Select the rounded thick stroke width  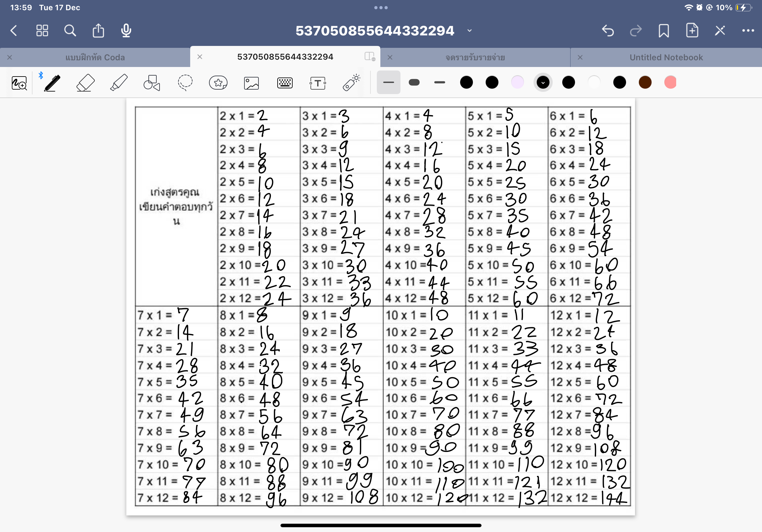[414, 82]
